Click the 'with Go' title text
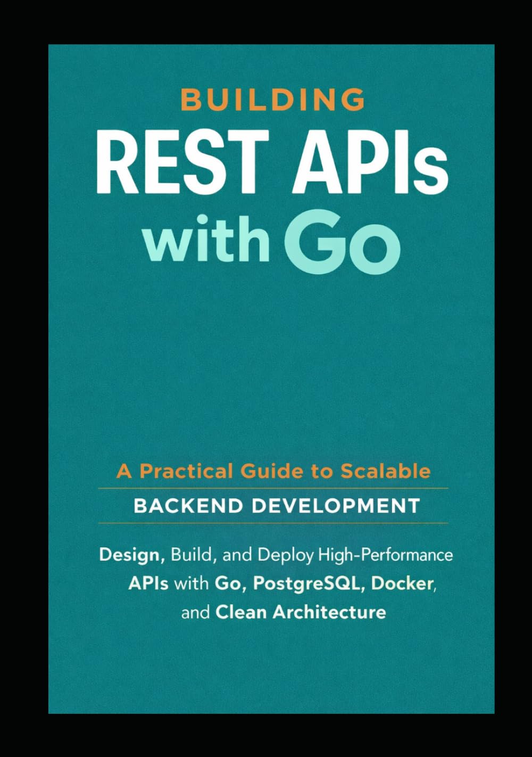 point(271,241)
